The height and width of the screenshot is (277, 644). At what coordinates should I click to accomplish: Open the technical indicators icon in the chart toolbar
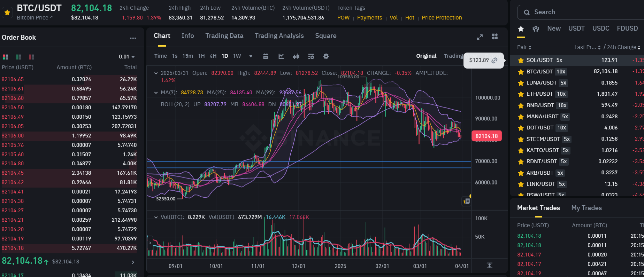tap(281, 56)
